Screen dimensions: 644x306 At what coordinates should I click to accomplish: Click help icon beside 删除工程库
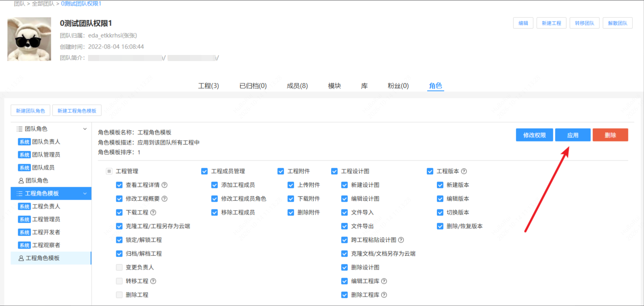(x=384, y=295)
